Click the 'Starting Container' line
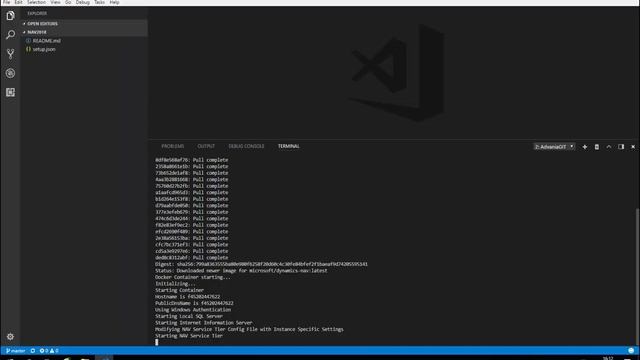Screen dimensions: 640x360 pos(179,290)
